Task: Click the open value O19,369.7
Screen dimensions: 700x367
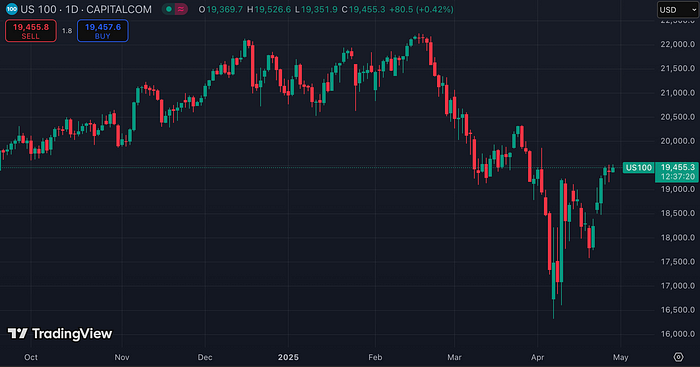Action: pos(221,9)
